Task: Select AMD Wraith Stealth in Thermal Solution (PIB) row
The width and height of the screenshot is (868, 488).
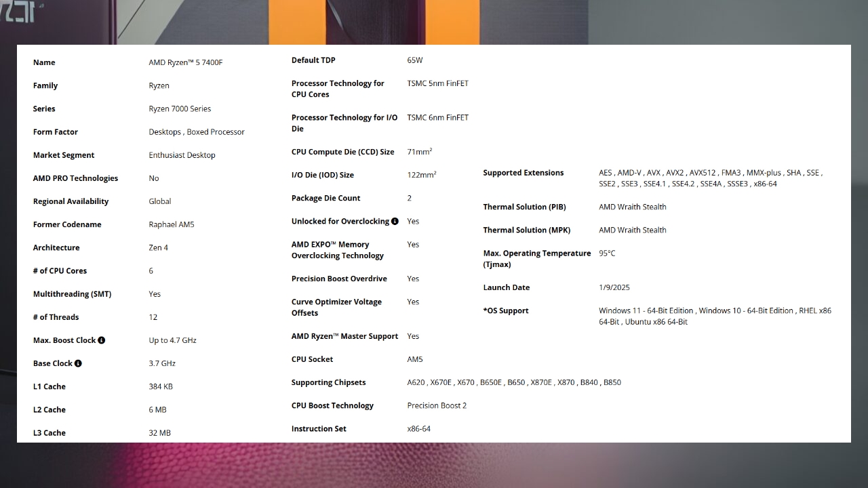Action: point(633,207)
